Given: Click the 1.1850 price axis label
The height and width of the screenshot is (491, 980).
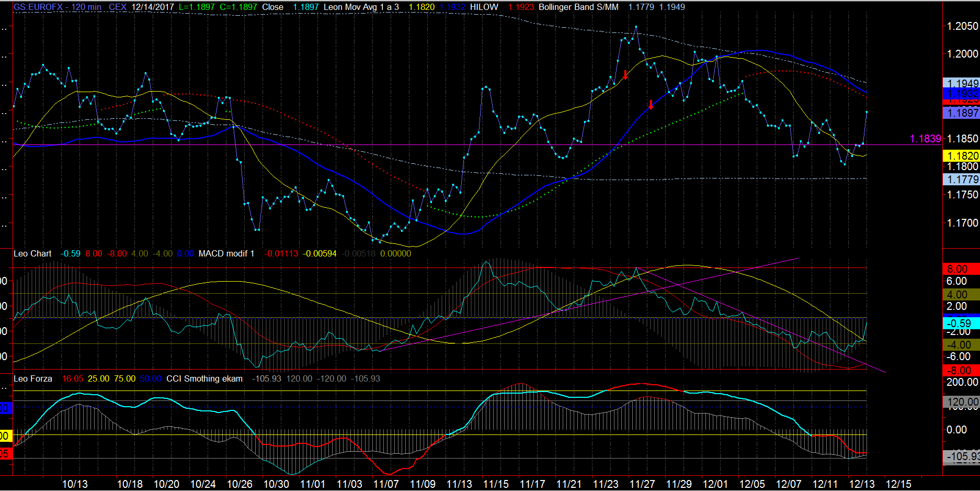Looking at the screenshot, I should tap(963, 138).
